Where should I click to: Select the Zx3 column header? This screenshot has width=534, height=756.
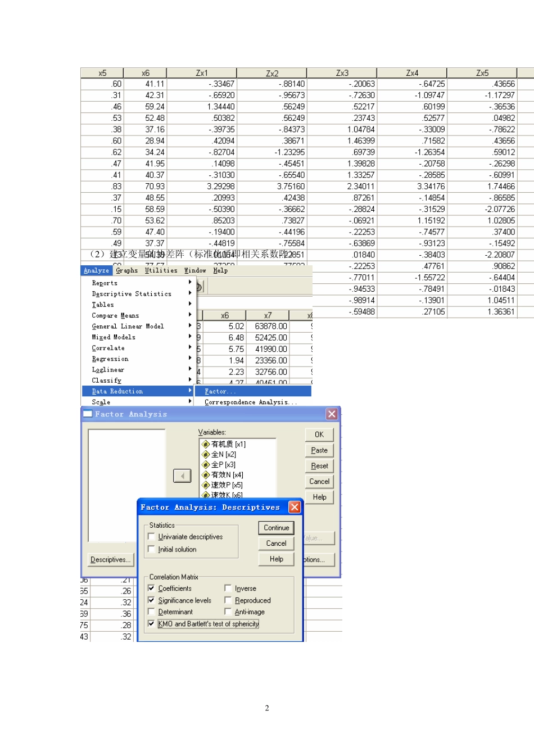point(342,73)
